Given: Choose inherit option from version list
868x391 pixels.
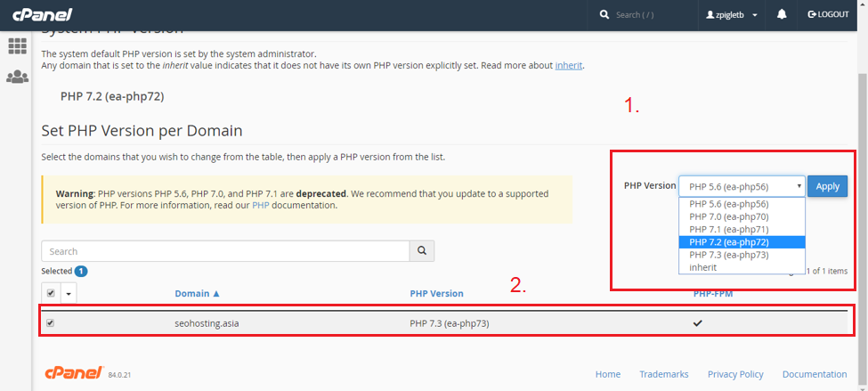Looking at the screenshot, I should coord(742,267).
